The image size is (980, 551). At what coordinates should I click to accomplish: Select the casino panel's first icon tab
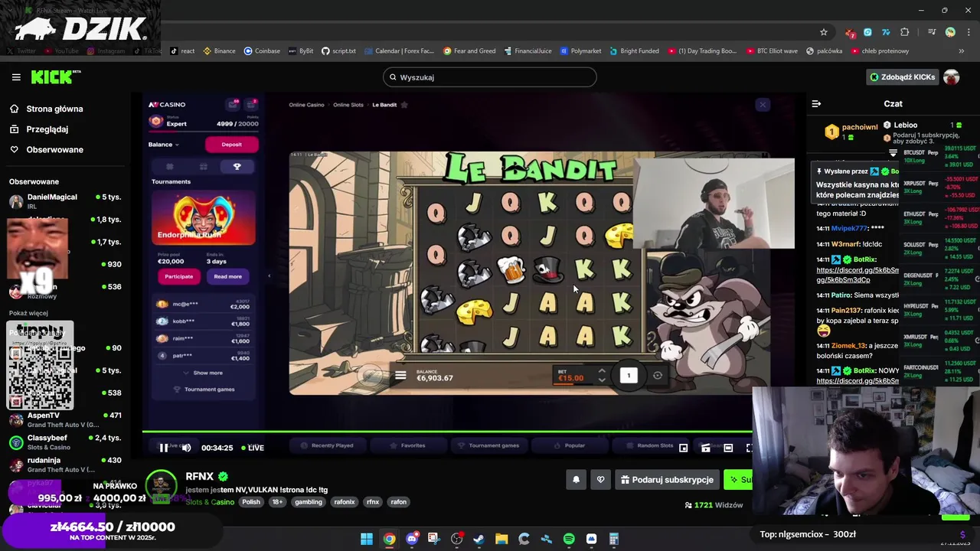click(170, 167)
